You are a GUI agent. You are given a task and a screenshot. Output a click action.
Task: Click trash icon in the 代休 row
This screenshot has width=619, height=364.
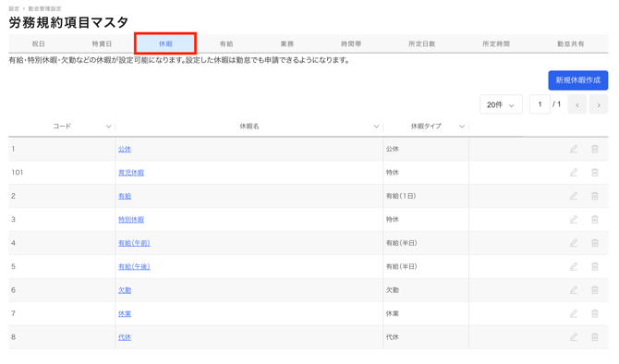click(595, 337)
